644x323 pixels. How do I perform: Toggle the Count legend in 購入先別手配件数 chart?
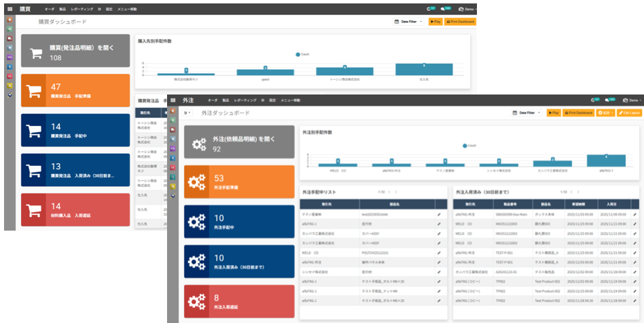click(x=302, y=55)
